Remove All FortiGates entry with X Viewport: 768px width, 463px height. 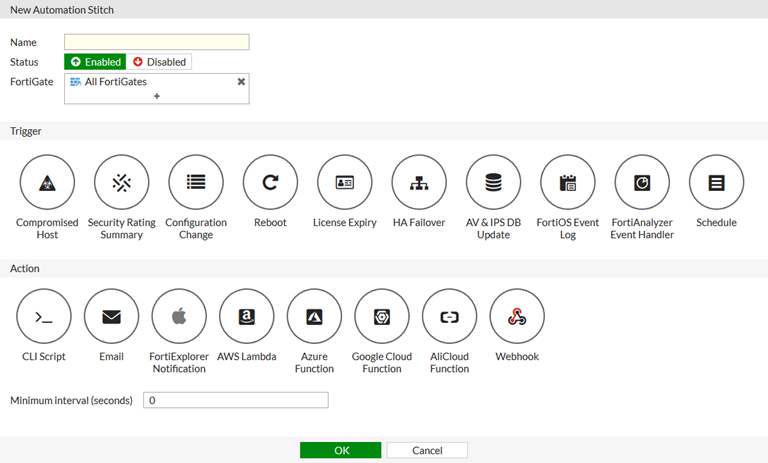click(x=241, y=82)
